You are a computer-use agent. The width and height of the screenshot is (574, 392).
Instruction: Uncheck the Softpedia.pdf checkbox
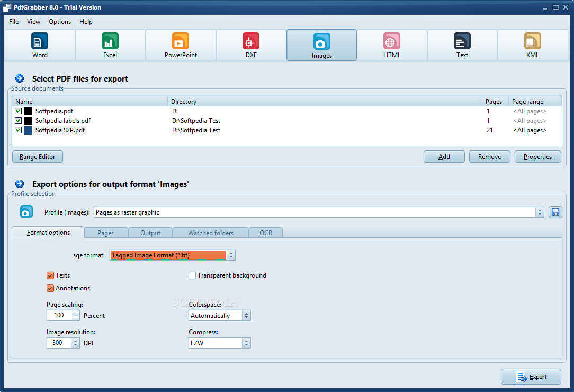(x=19, y=111)
